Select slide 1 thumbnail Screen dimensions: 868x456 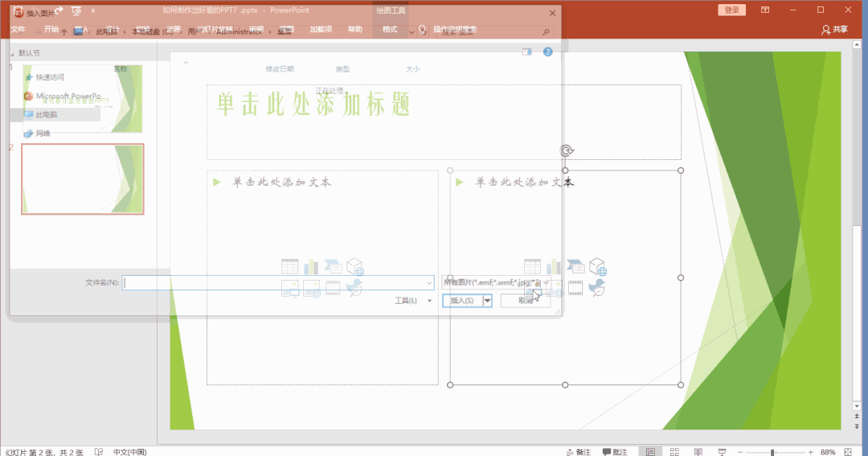[83, 99]
